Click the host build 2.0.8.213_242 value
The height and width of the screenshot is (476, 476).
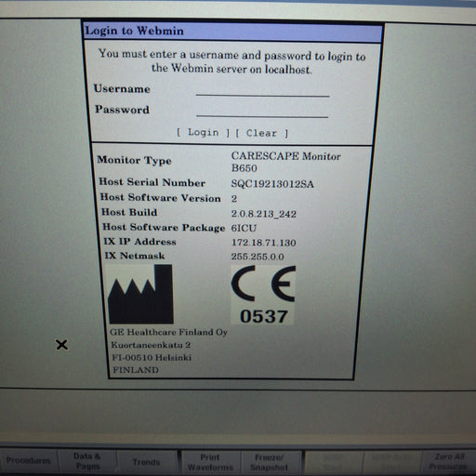(264, 214)
